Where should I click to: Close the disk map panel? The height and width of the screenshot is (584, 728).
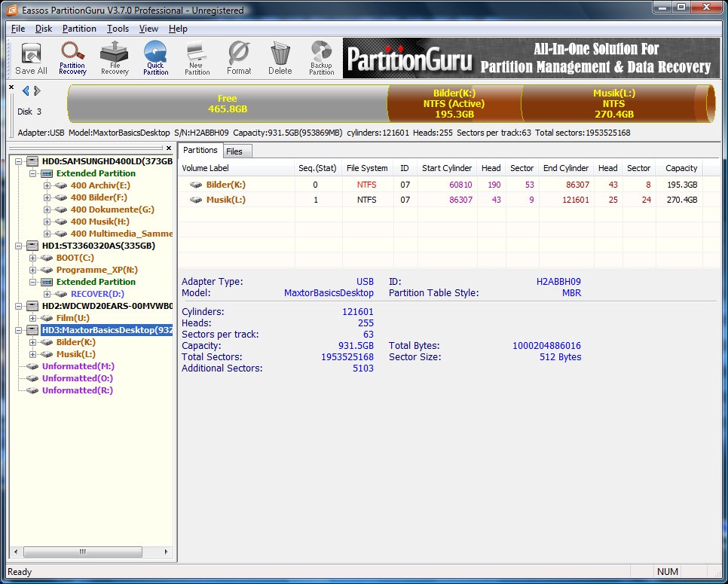11,87
